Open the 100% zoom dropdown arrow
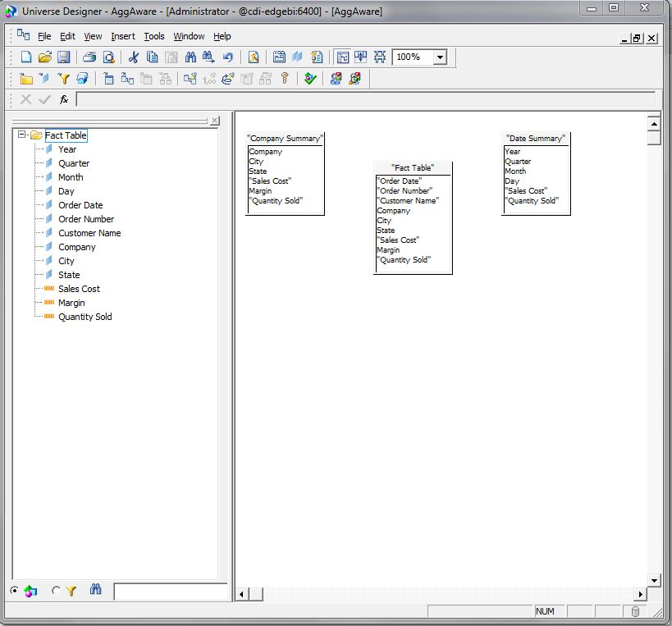Viewport: 672px width, 626px height. [x=440, y=57]
